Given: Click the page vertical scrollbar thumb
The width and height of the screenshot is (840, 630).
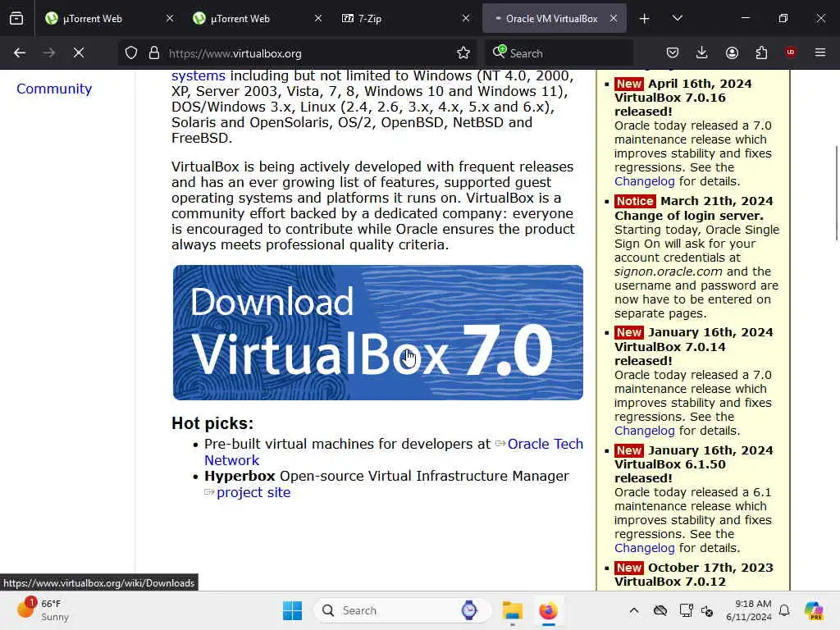Looking at the screenshot, I should 836,193.
